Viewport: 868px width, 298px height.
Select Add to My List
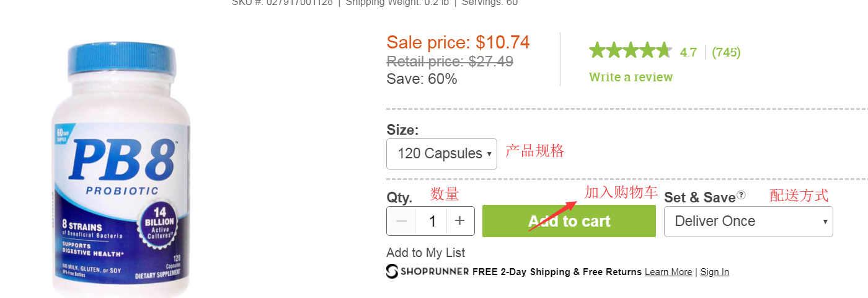[x=425, y=253]
